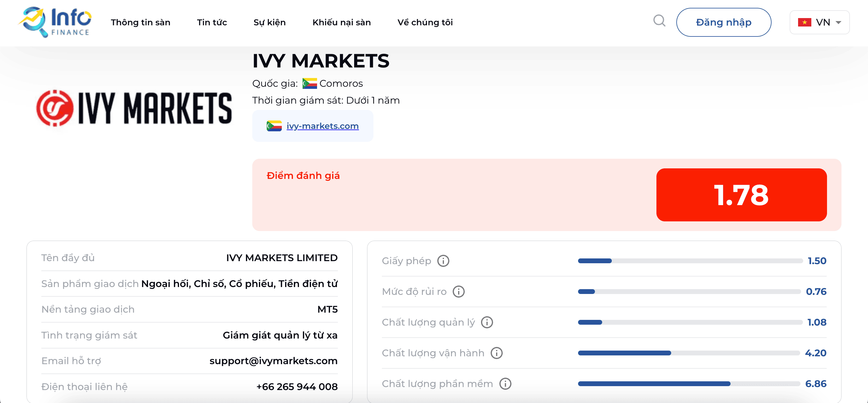Click the 1.50 license score value
This screenshot has height=403, width=868.
[x=817, y=261]
